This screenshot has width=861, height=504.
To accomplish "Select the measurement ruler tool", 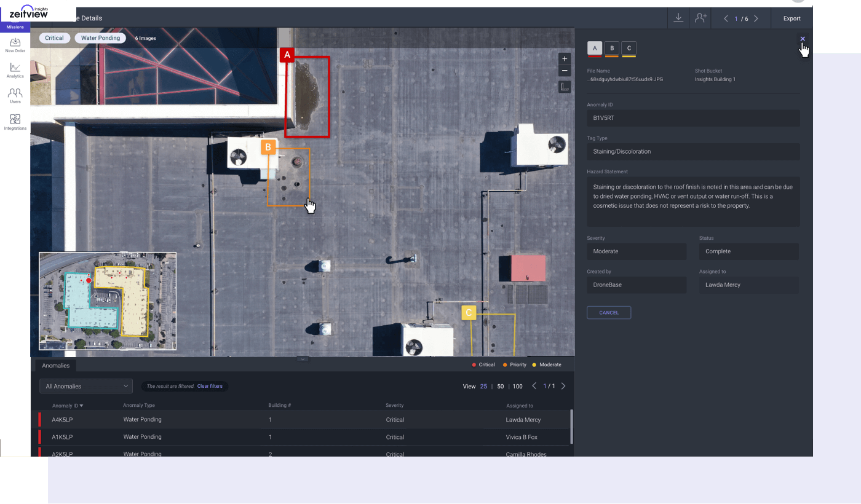I will click(564, 86).
